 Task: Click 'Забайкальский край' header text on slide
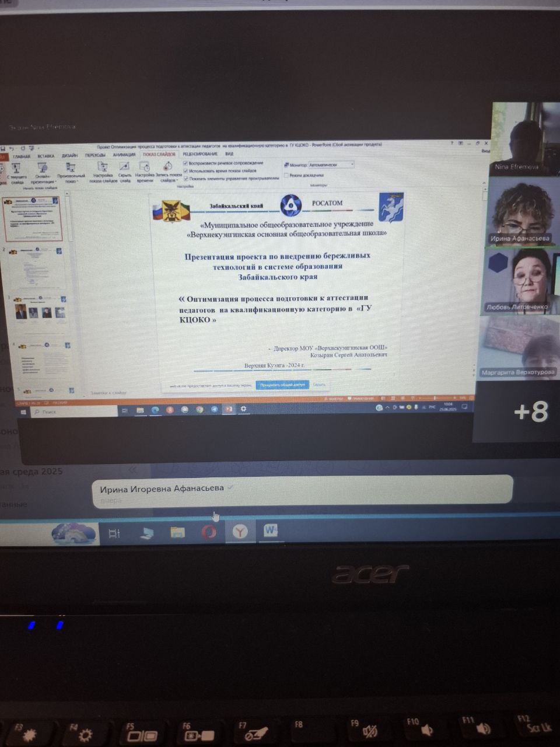click(236, 206)
